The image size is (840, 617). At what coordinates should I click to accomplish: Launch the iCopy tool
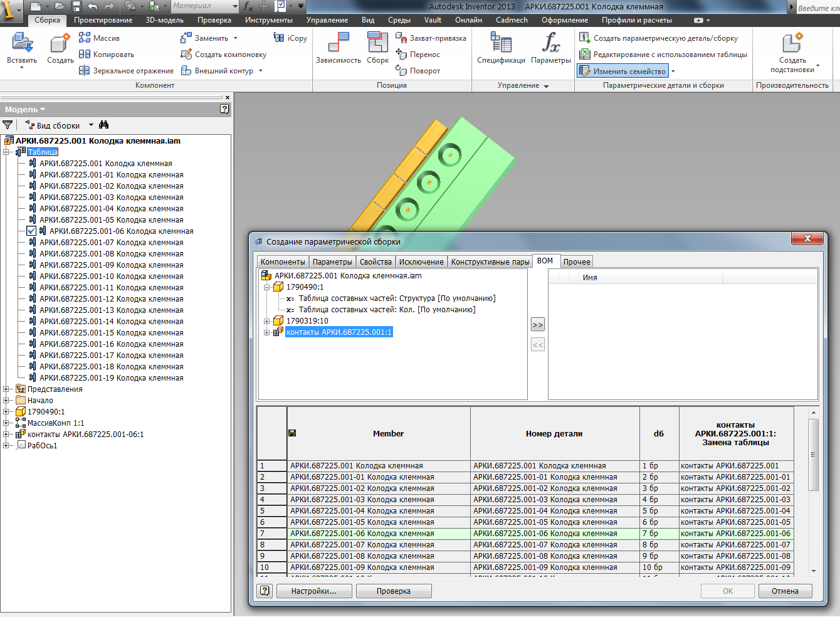pos(290,38)
